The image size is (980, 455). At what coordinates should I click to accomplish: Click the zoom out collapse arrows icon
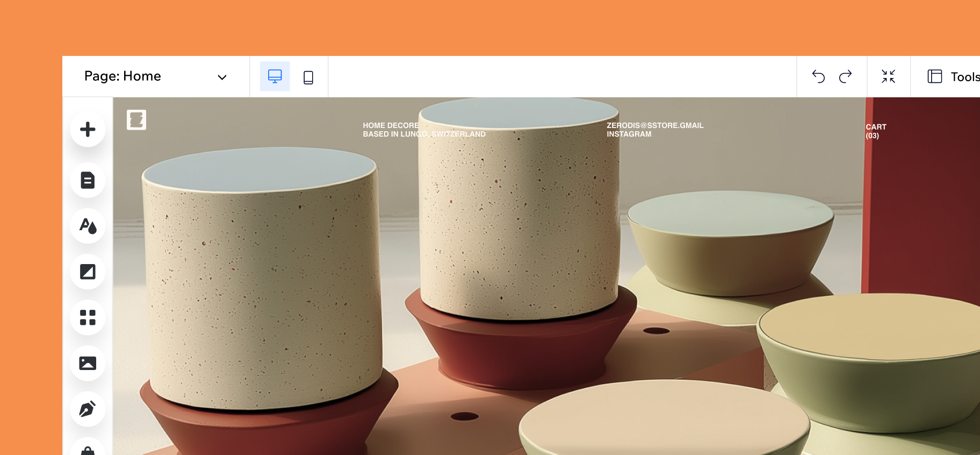pos(889,76)
